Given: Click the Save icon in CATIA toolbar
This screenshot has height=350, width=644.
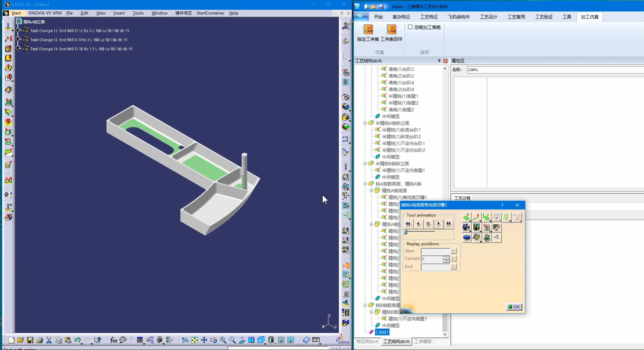Looking at the screenshot, I should click(30, 340).
